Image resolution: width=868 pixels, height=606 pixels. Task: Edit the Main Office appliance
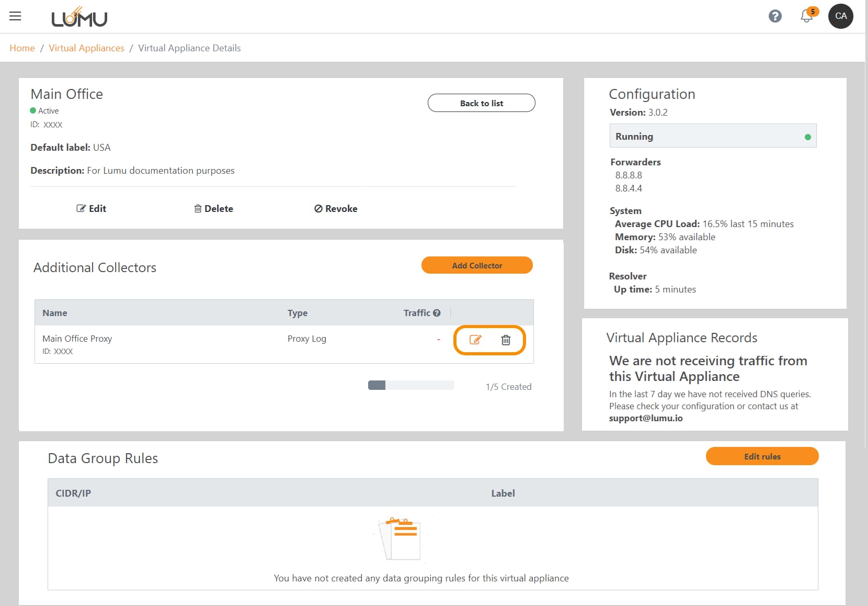pyautogui.click(x=92, y=209)
